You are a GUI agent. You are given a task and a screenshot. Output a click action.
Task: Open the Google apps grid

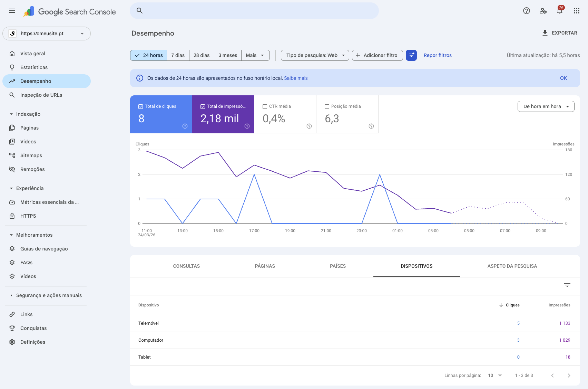tap(577, 11)
